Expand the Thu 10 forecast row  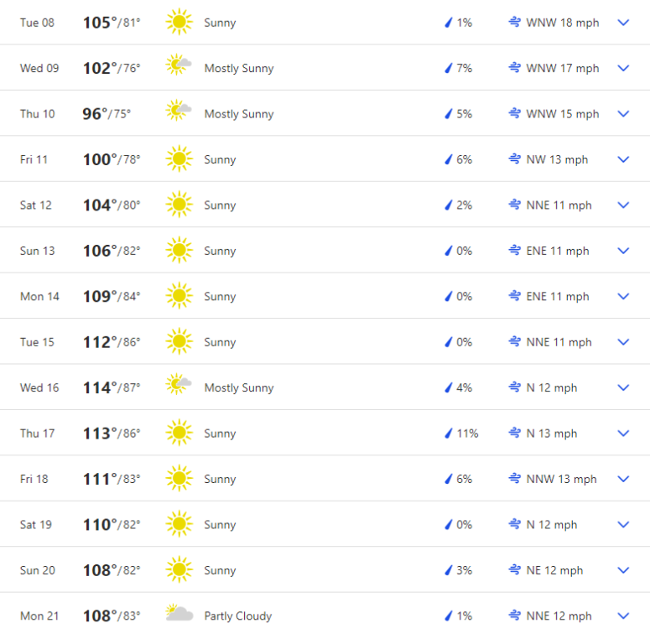(x=623, y=114)
